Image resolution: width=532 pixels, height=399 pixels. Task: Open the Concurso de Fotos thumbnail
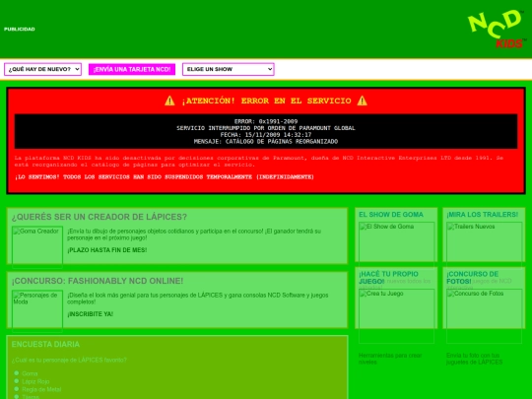pyautogui.click(x=484, y=316)
